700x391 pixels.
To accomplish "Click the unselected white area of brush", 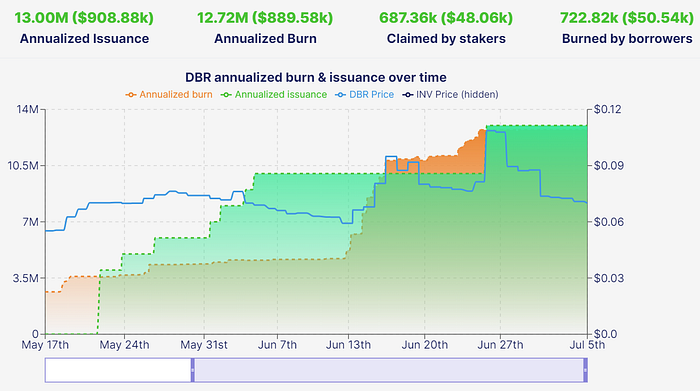I will (118, 370).
